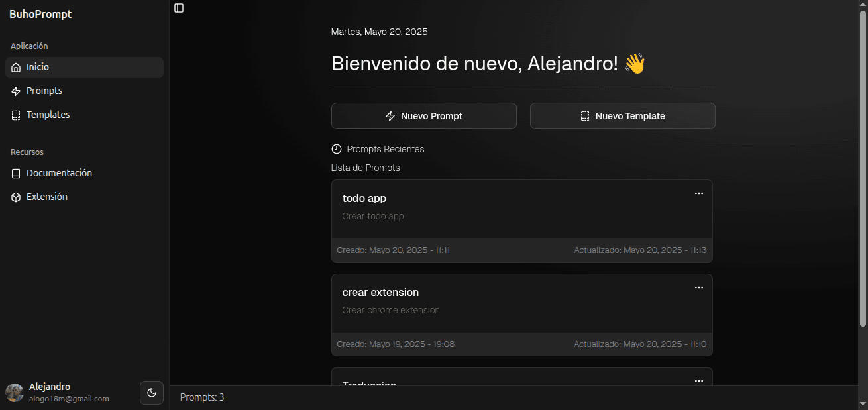
Task: Open the Documentación resource
Action: point(84,174)
